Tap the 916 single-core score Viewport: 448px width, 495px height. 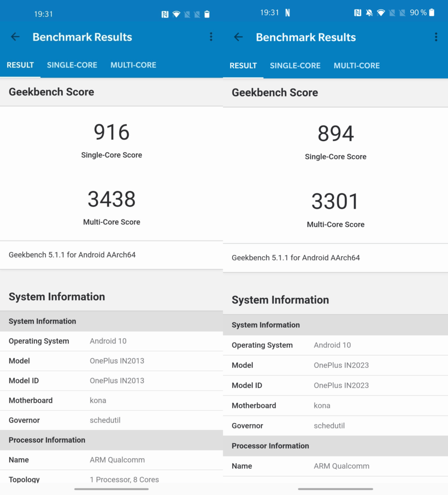click(x=112, y=132)
